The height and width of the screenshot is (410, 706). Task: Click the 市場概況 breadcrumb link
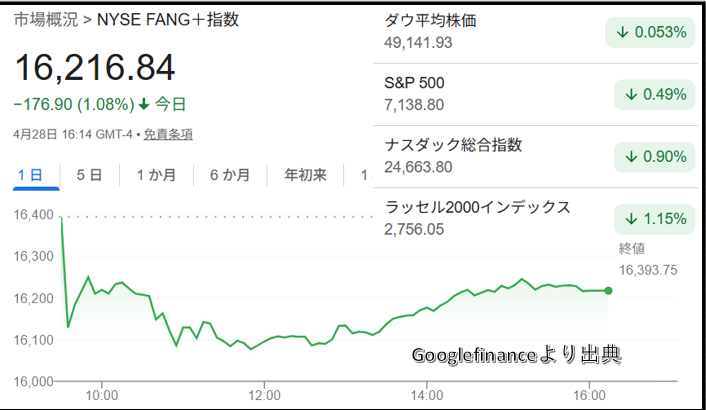pos(45,20)
